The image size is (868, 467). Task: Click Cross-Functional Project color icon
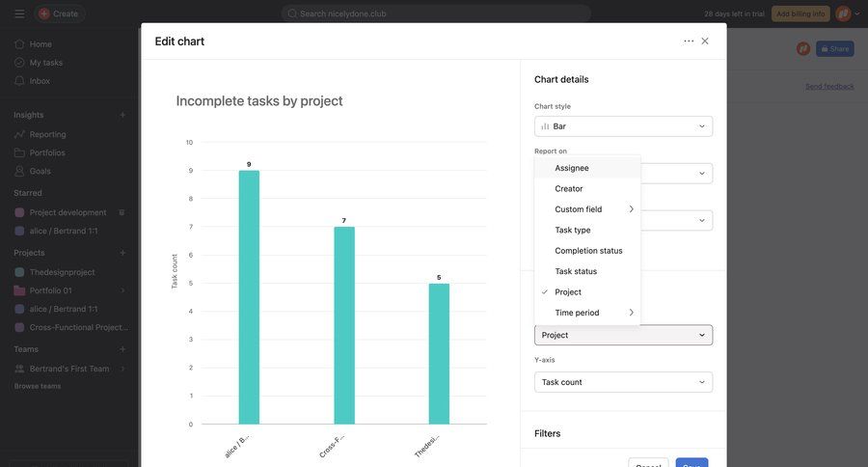[19, 327]
